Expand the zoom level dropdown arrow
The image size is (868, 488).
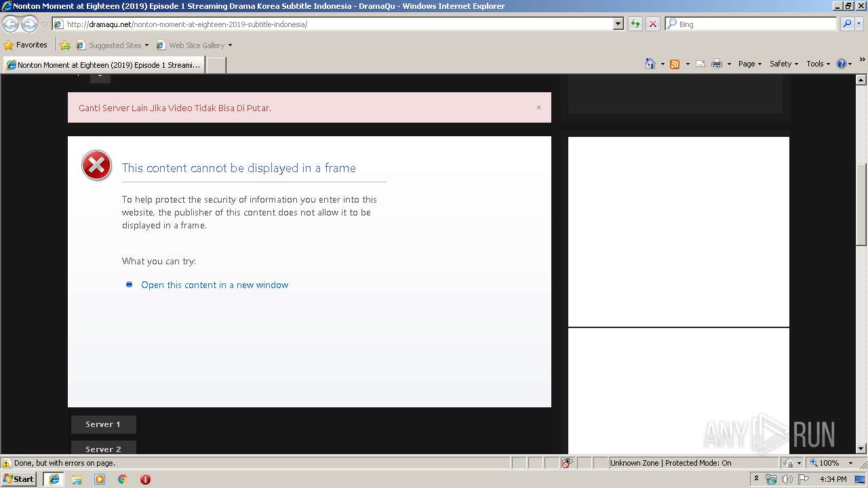(850, 463)
